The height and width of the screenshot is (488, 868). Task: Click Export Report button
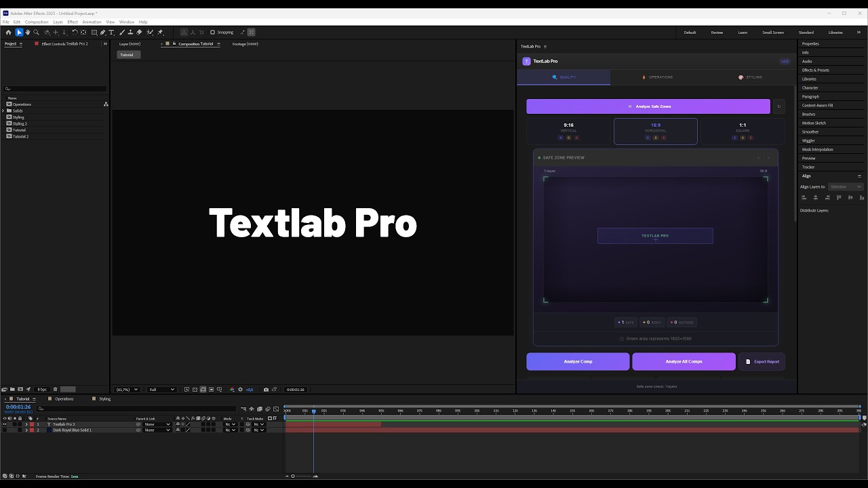point(762,361)
